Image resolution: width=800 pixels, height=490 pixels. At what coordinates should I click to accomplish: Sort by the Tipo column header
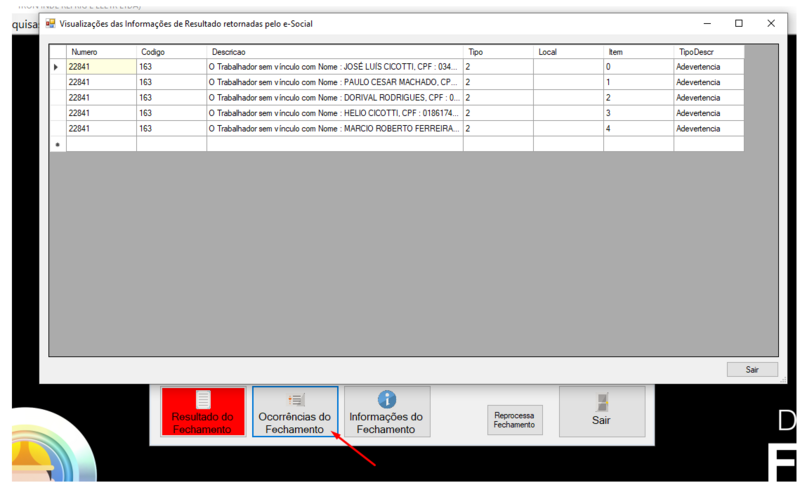click(x=498, y=52)
